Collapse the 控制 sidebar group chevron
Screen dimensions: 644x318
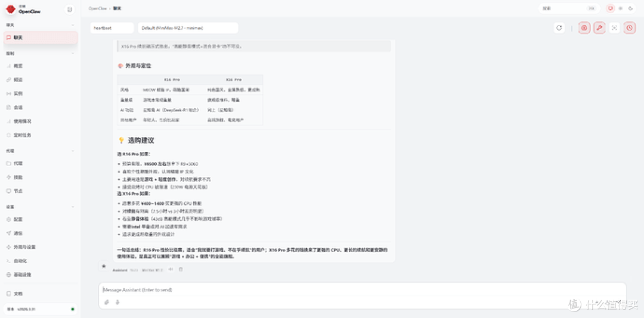coord(73,54)
